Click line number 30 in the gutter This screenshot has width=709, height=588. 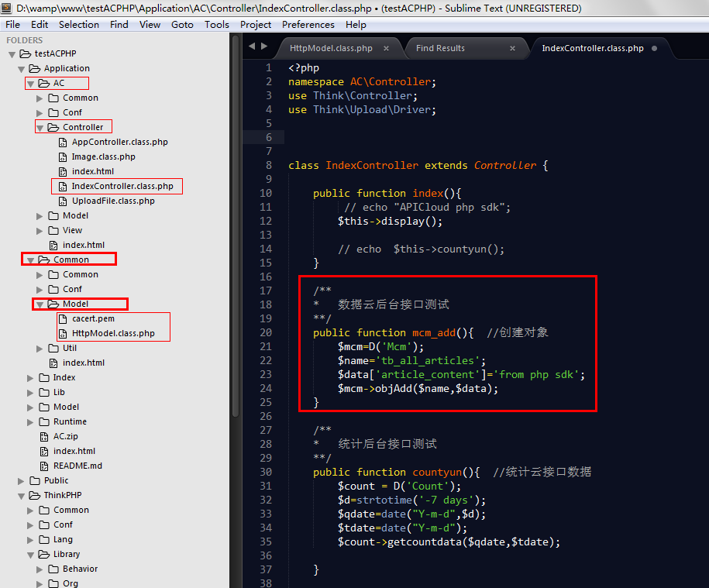(265, 472)
